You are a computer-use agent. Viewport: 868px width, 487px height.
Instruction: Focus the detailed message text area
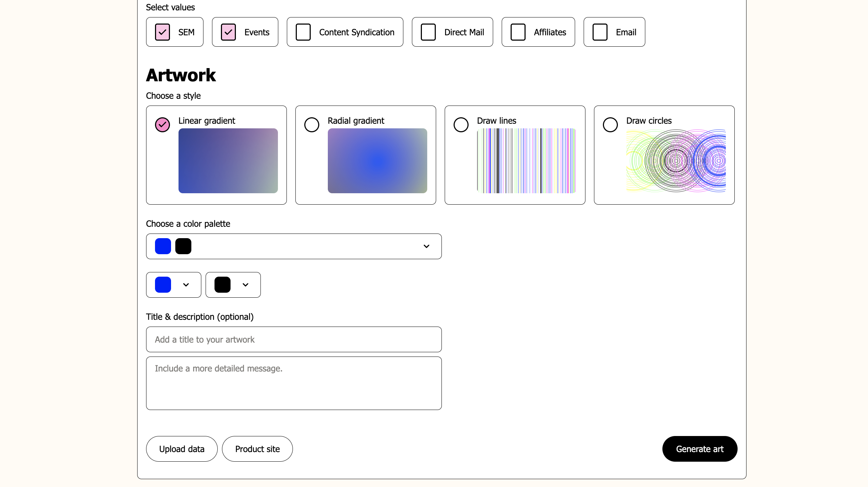(x=294, y=383)
